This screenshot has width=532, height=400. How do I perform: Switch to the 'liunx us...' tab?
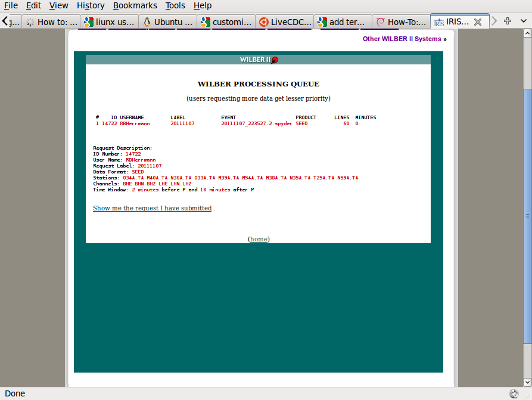110,22
